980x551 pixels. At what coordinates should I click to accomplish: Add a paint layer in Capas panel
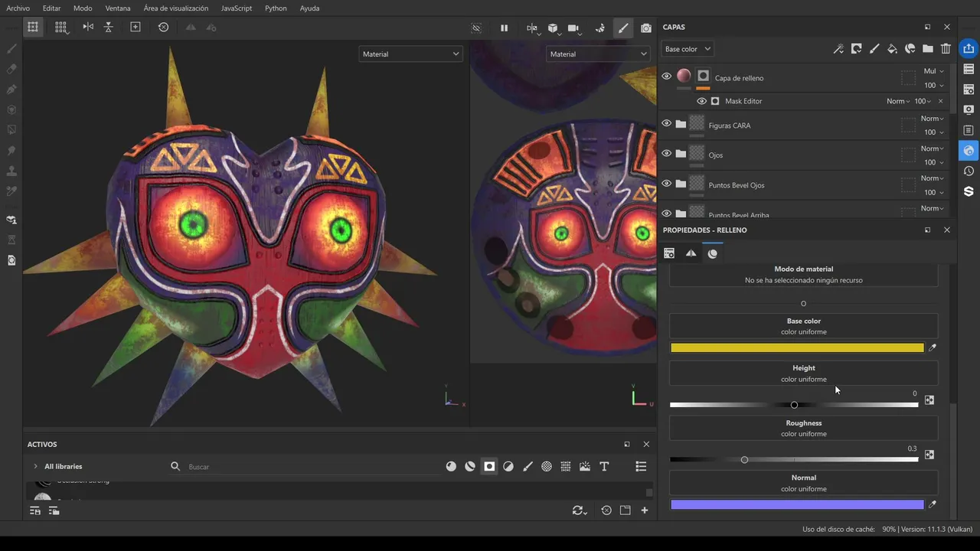pyautogui.click(x=874, y=49)
